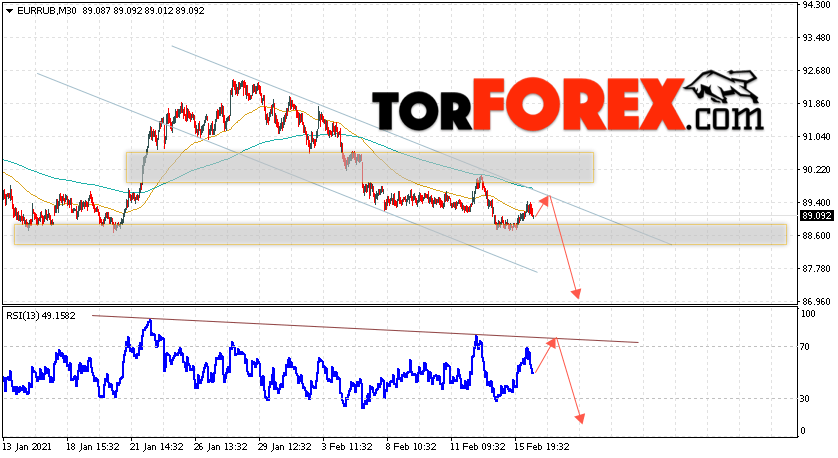The image size is (838, 458).
Task: Click the date label 11 Feb 09:32
Action: tap(478, 447)
